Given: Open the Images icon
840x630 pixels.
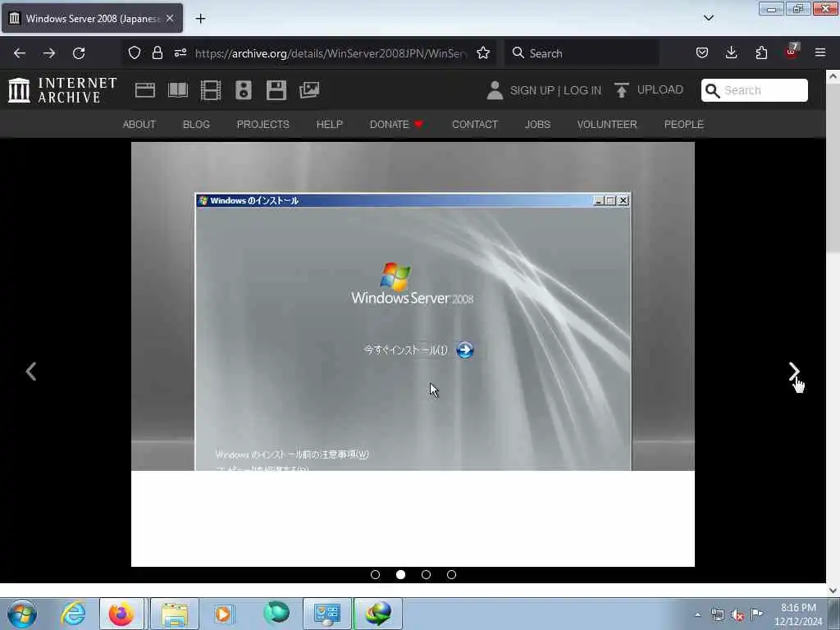Looking at the screenshot, I should (x=309, y=90).
